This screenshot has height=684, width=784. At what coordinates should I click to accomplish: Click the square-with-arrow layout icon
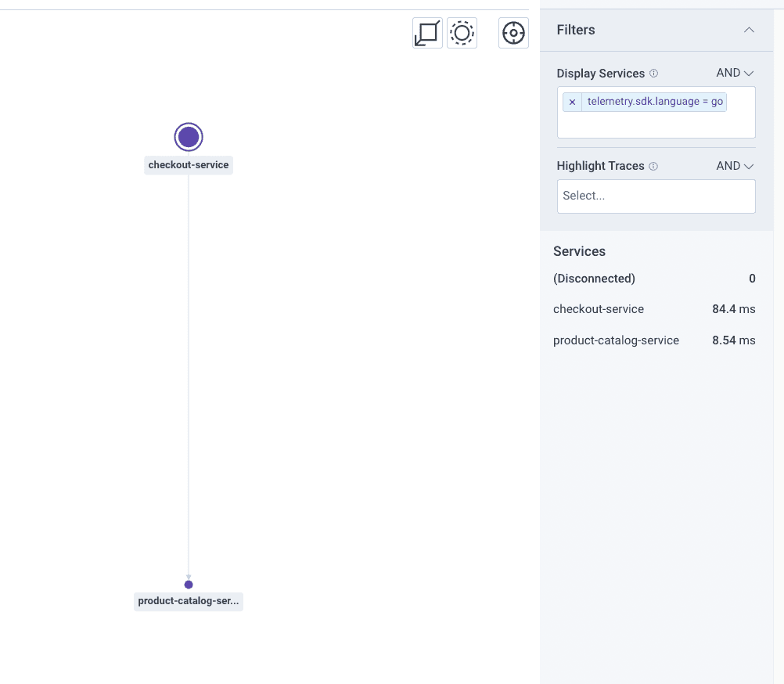click(x=427, y=34)
